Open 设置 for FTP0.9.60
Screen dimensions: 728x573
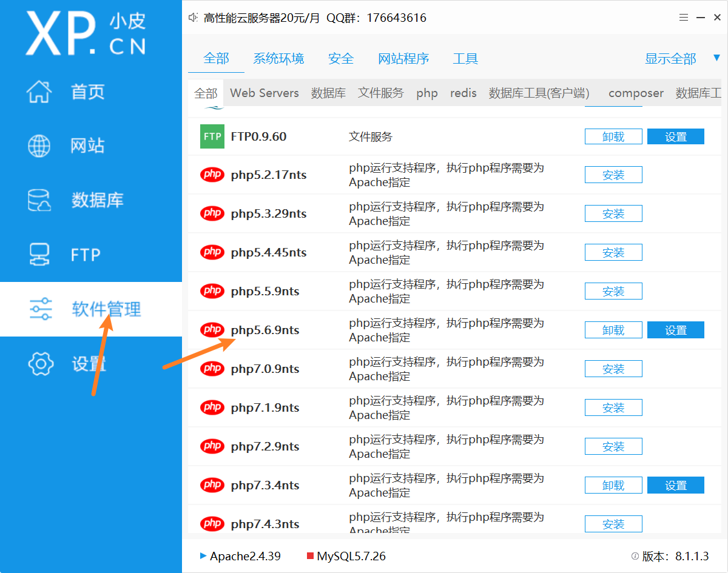[x=676, y=136]
